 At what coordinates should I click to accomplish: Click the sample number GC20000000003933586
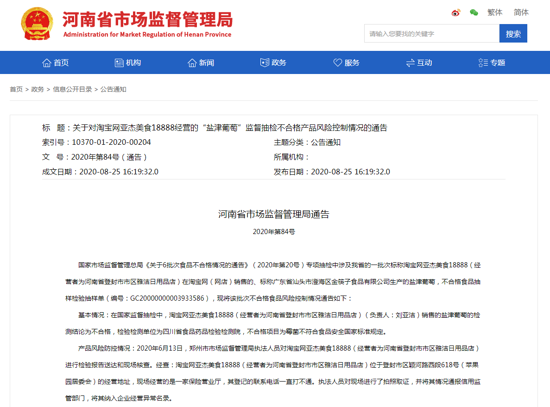[x=167, y=298]
